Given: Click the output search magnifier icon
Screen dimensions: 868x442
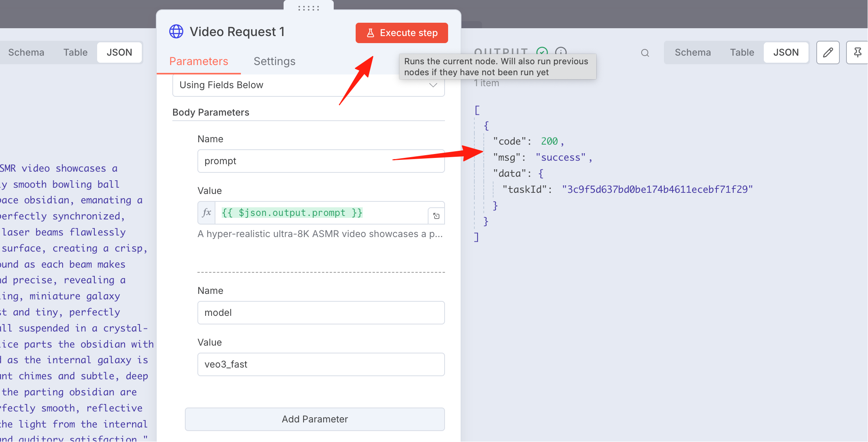Looking at the screenshot, I should [645, 53].
